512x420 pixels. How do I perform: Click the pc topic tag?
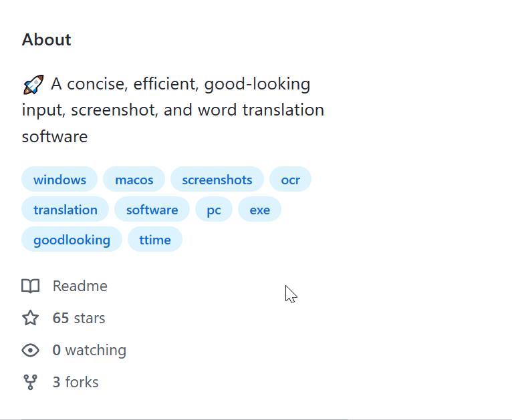(x=214, y=210)
